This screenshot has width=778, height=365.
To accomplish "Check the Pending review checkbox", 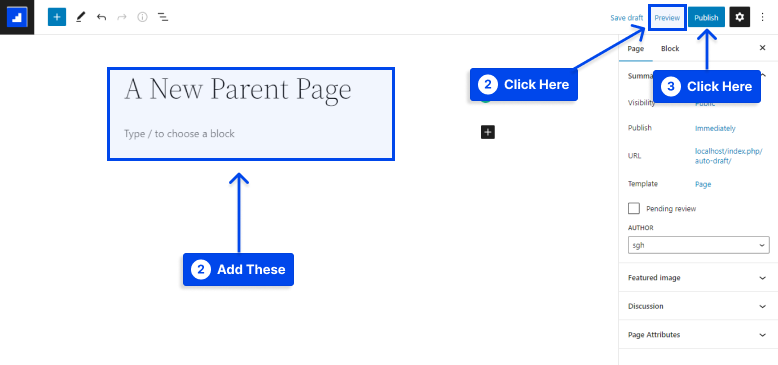I will [x=634, y=208].
